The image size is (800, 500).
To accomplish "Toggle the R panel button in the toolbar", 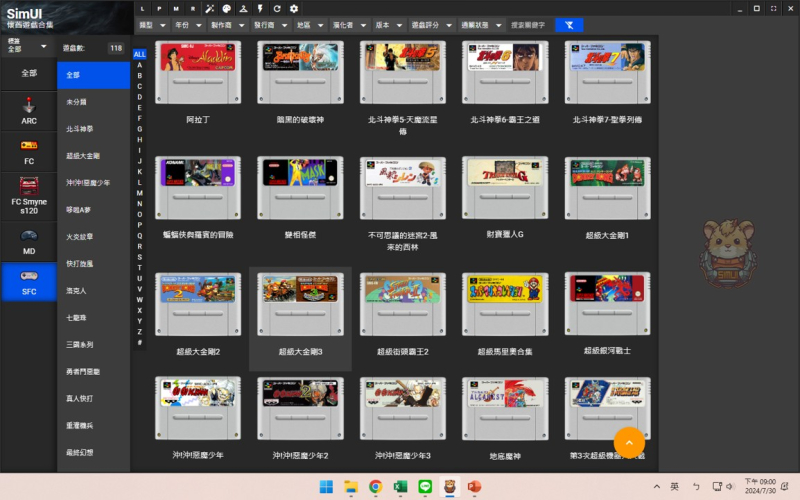I will (193, 9).
